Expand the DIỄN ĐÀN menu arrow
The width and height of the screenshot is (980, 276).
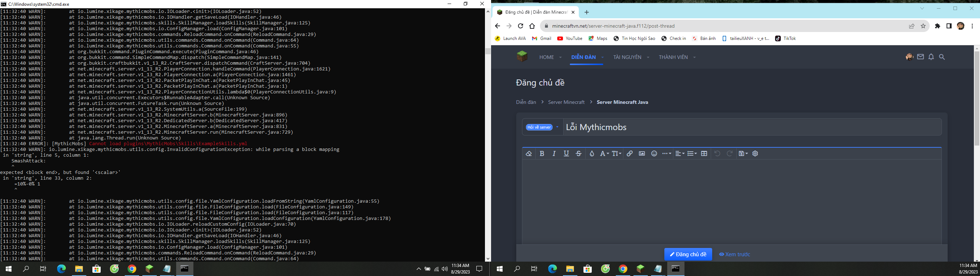pos(602,57)
